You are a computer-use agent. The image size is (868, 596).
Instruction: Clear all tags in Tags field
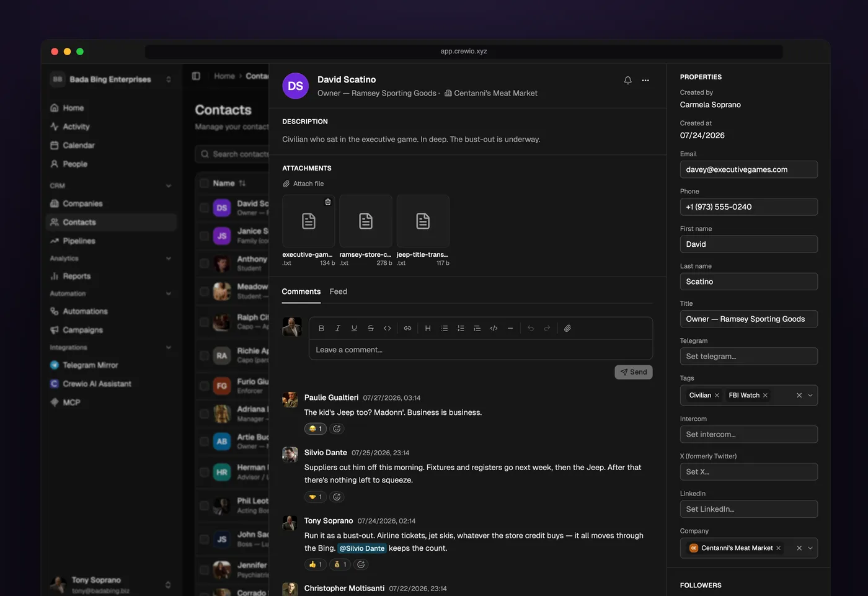pos(799,396)
